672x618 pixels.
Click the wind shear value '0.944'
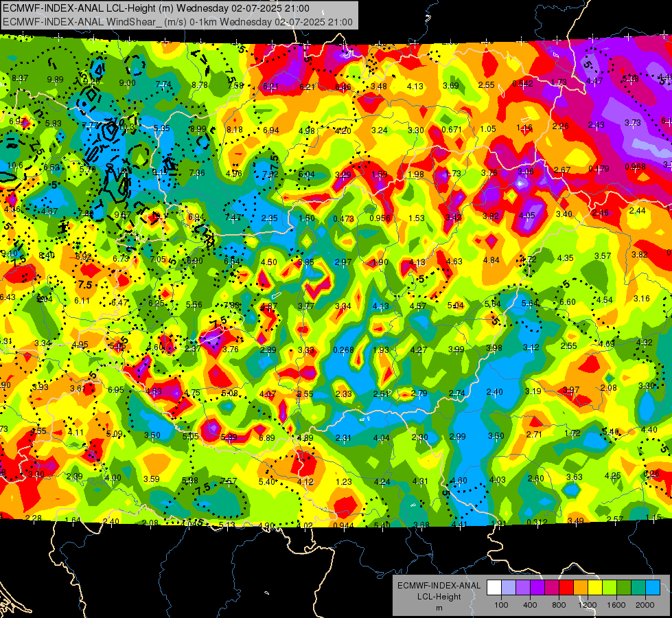point(343,525)
